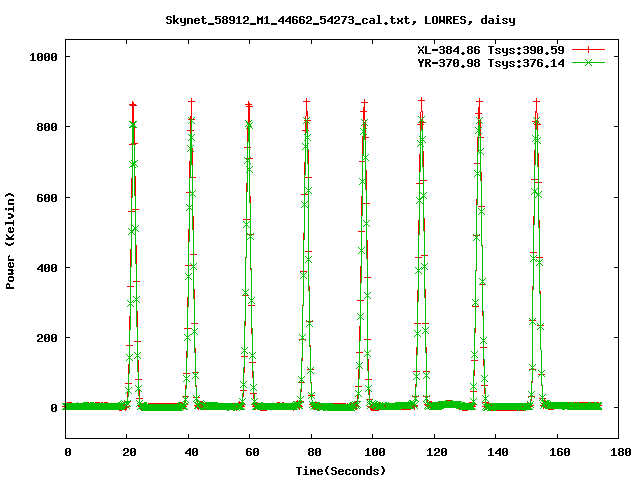Click the peak near 22 seconds
The width and height of the screenshot is (640, 480).
click(x=133, y=105)
